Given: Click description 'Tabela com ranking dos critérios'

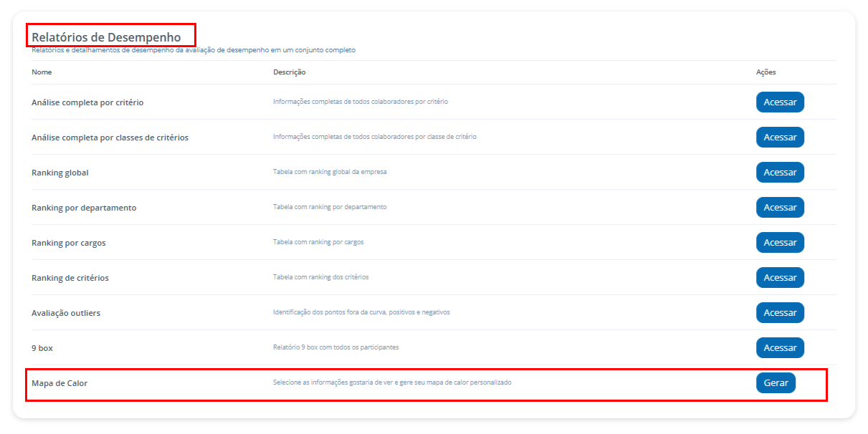Looking at the screenshot, I should point(321,277).
